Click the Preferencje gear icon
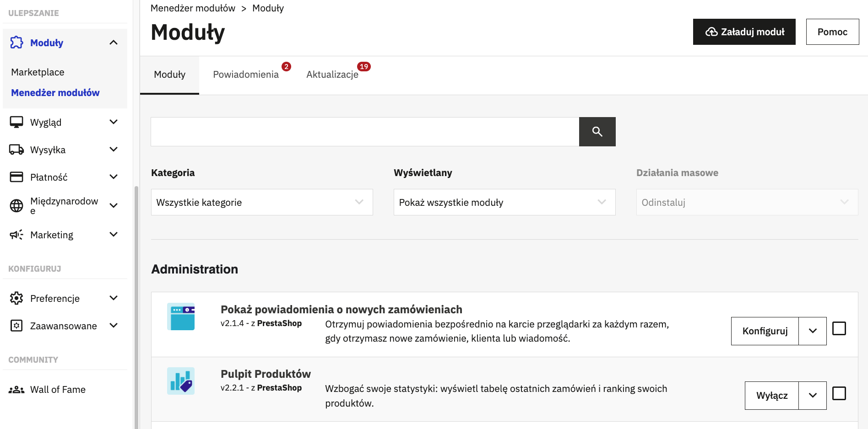The width and height of the screenshot is (868, 429). click(16, 298)
